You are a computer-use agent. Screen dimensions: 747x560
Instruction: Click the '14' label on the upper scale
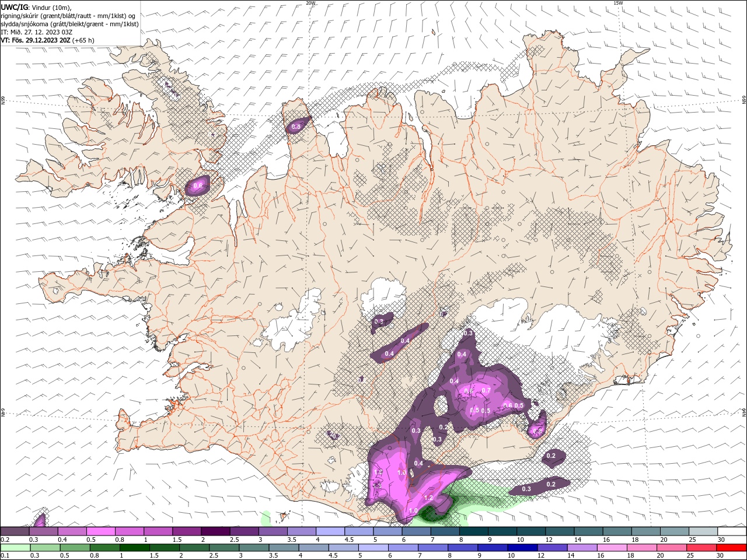[577, 540]
